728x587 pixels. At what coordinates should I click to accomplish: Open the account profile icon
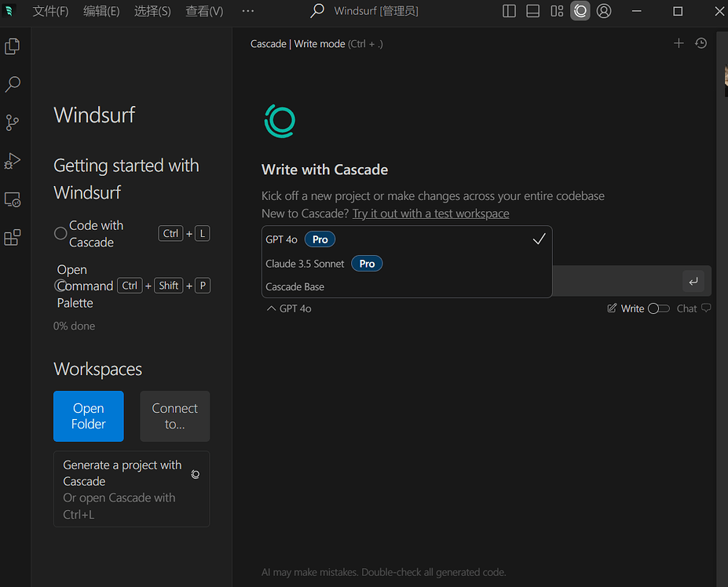tap(604, 11)
